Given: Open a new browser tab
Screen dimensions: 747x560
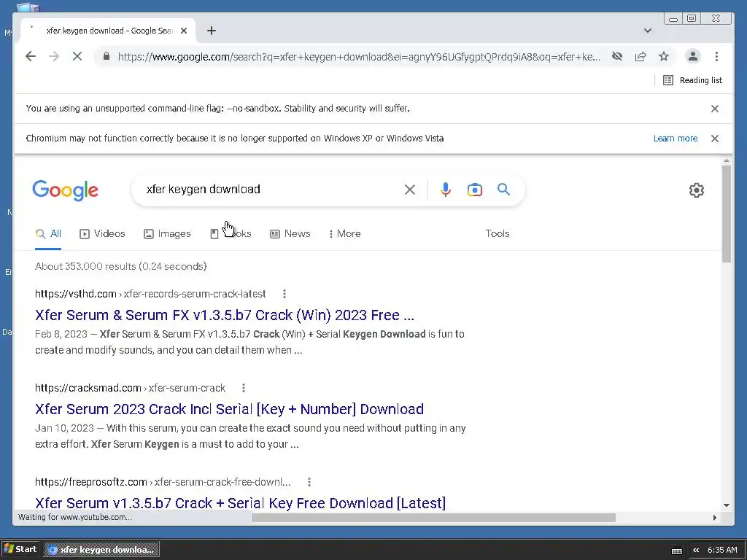Looking at the screenshot, I should pyautogui.click(x=212, y=31).
